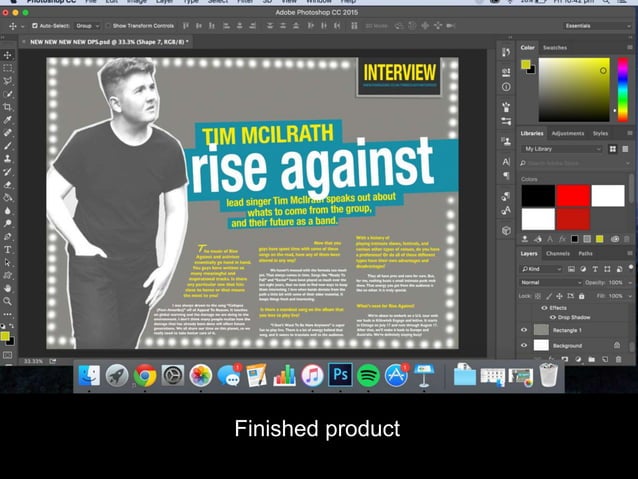Open the Normal blend mode dropdown

pos(548,283)
